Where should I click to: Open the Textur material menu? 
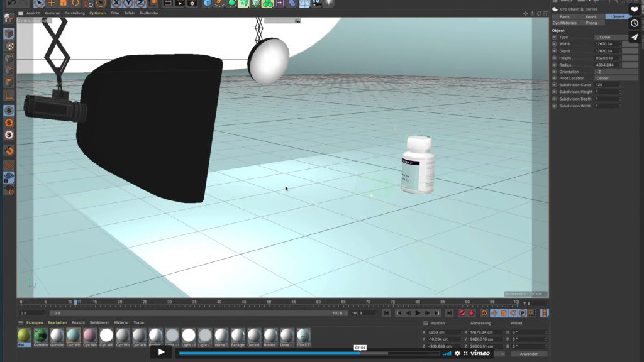point(139,322)
